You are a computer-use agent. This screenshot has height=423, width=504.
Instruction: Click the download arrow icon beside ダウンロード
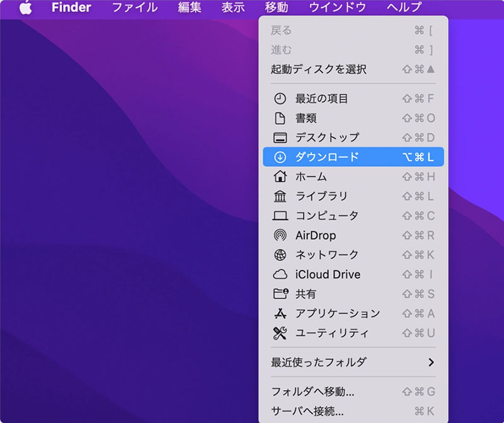point(280,157)
